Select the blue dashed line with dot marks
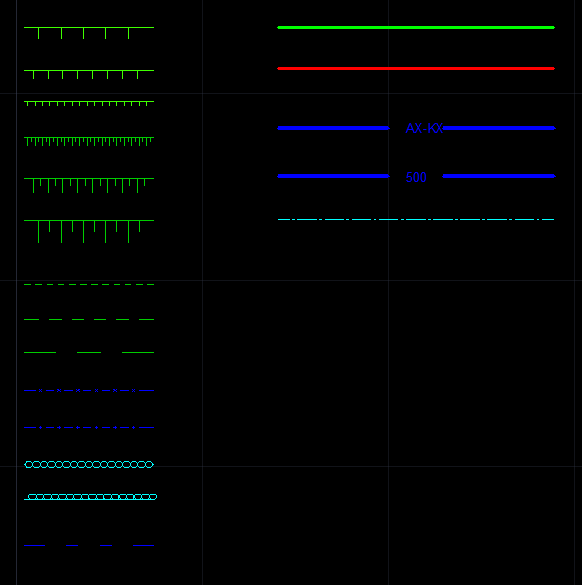This screenshot has width=582, height=585. click(x=89, y=428)
